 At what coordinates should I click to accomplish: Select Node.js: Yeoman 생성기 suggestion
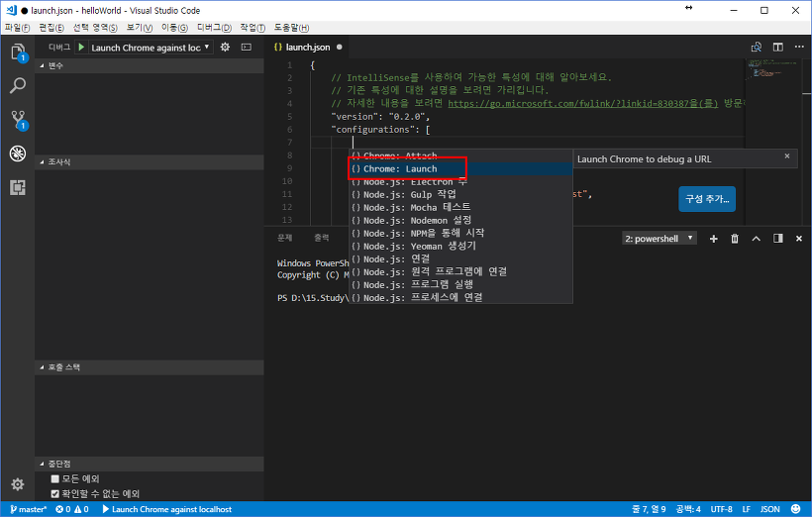460,247
